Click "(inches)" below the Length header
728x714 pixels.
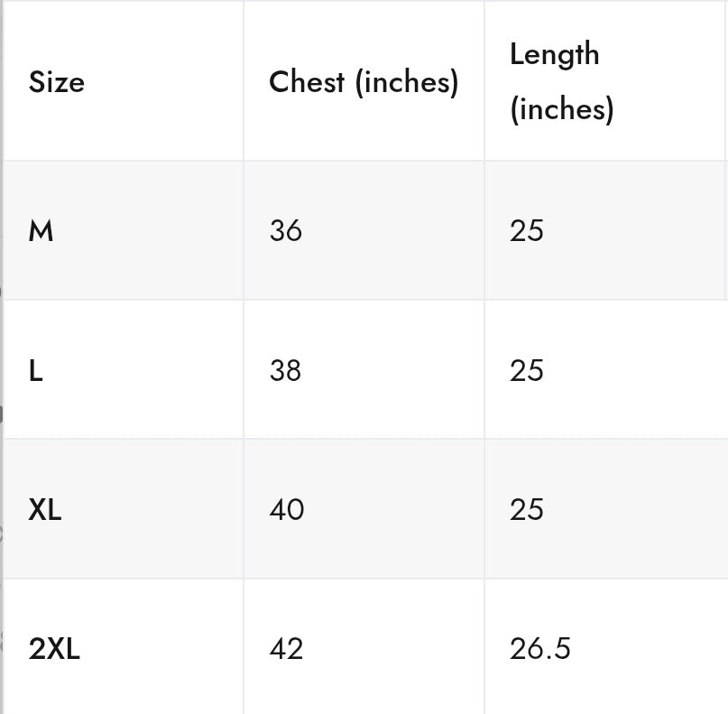pos(561,109)
